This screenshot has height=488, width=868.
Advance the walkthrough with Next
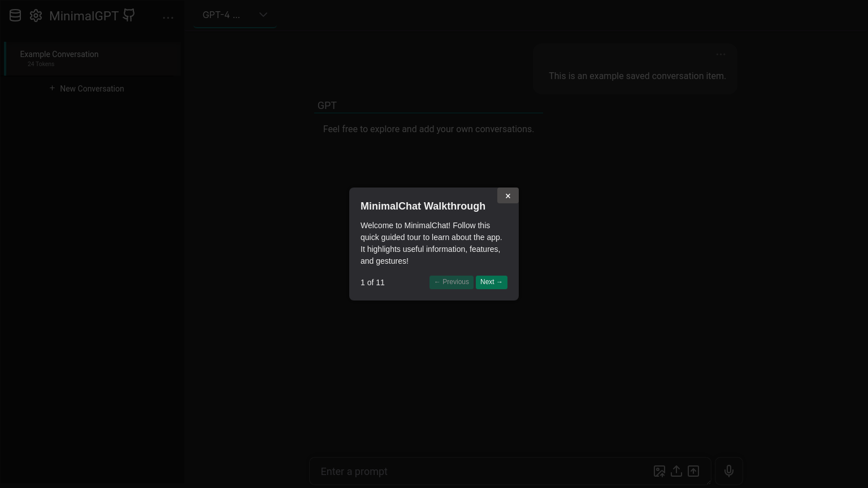point(491,282)
